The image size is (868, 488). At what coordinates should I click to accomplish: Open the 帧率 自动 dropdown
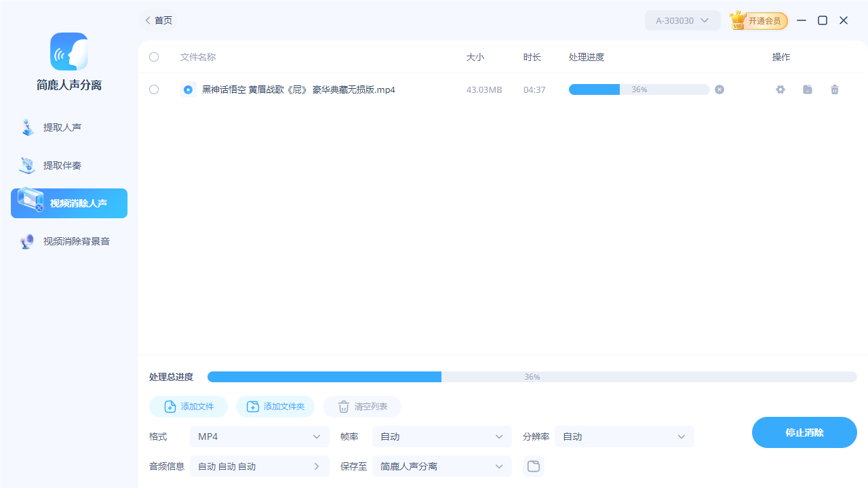point(441,436)
